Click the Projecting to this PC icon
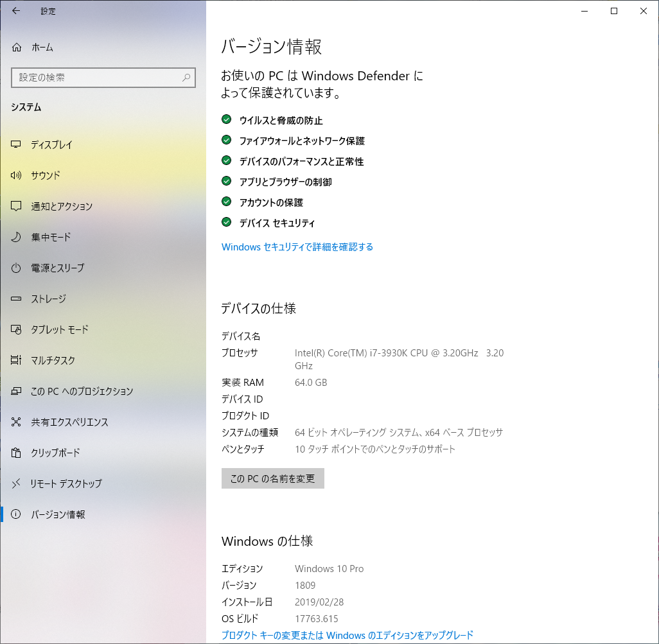Screen dimensions: 659x644 tap(16, 391)
